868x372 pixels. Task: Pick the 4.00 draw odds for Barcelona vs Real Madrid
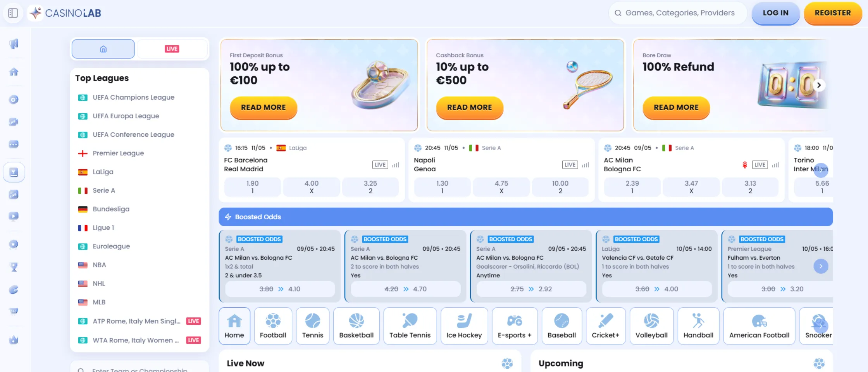[312, 187]
